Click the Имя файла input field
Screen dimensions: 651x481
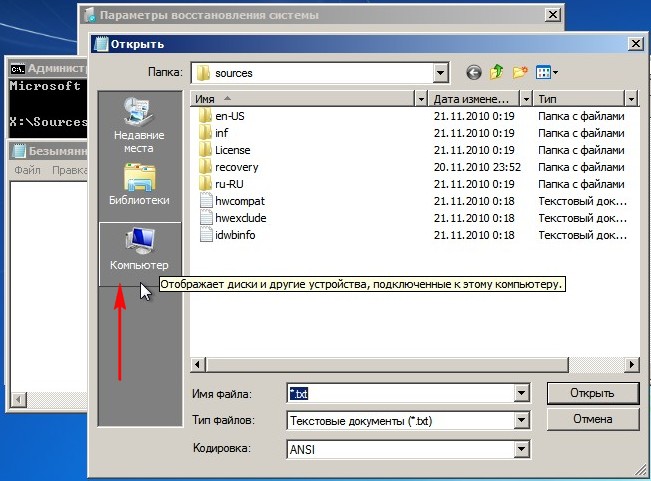coord(400,394)
